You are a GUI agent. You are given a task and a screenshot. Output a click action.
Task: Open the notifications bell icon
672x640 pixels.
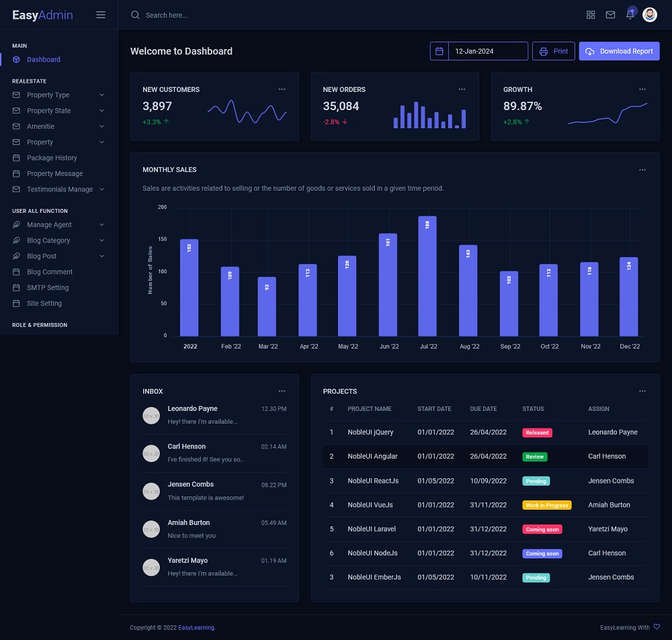pyautogui.click(x=630, y=15)
